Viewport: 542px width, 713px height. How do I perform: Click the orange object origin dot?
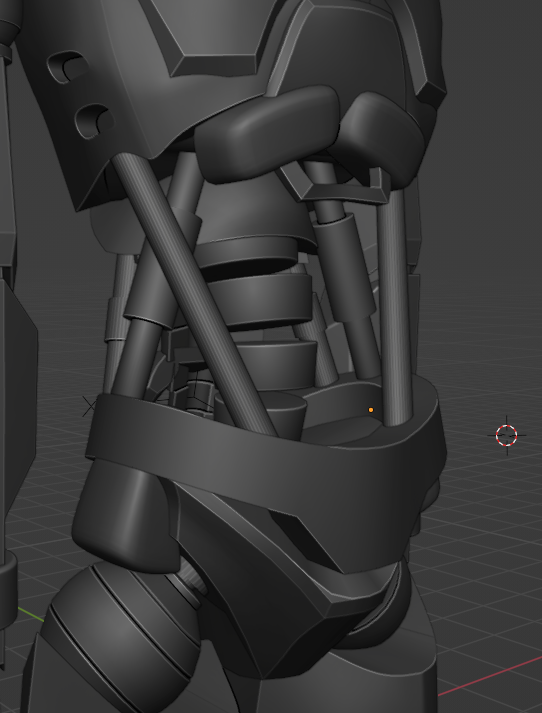tap(371, 410)
